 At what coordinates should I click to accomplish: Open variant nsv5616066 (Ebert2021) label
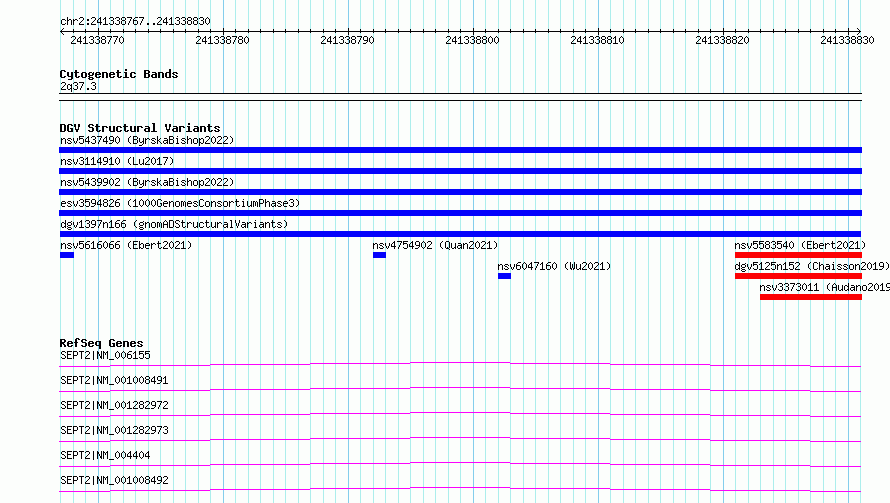click(x=126, y=245)
